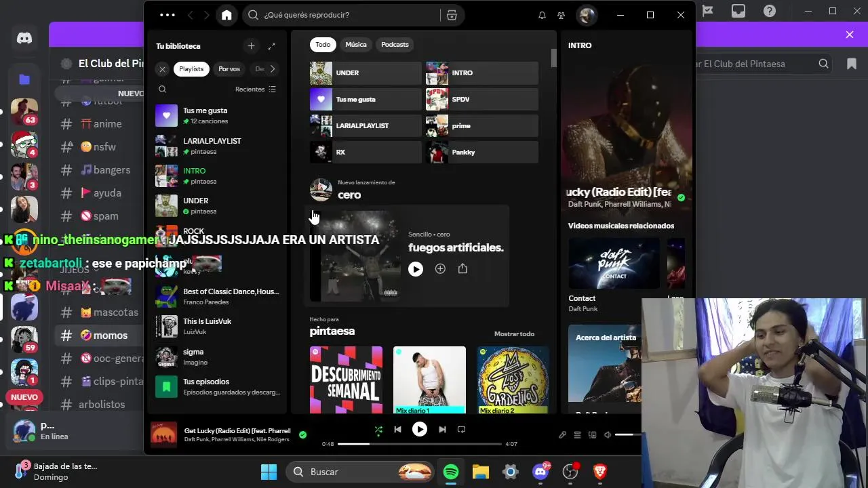This screenshot has width=868, height=488.
Task: Navigate back in Spotify
Action: coord(191,15)
